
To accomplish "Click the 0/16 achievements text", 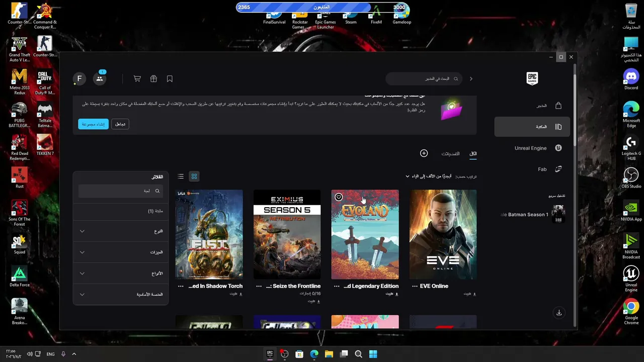I will pyautogui.click(x=310, y=294).
